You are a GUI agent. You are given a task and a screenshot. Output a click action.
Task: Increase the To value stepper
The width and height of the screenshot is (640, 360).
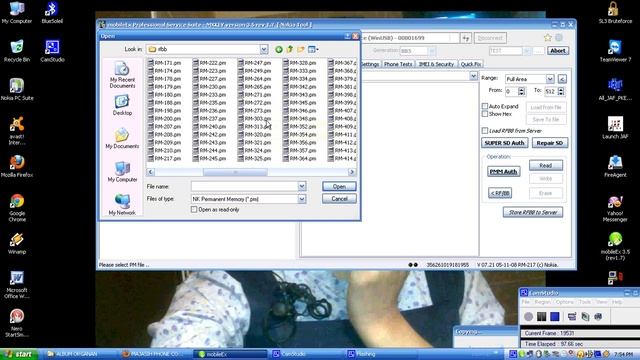[x=561, y=89]
